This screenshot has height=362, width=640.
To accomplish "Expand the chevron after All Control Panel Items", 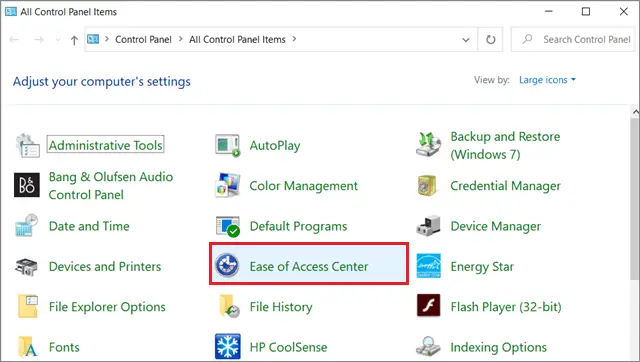I will coord(294,39).
